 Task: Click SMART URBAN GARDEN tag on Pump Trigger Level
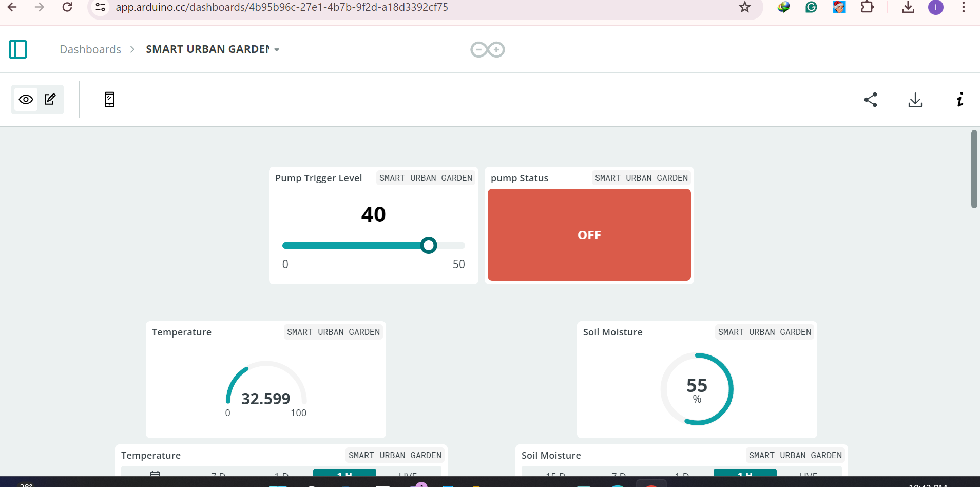[x=426, y=178]
